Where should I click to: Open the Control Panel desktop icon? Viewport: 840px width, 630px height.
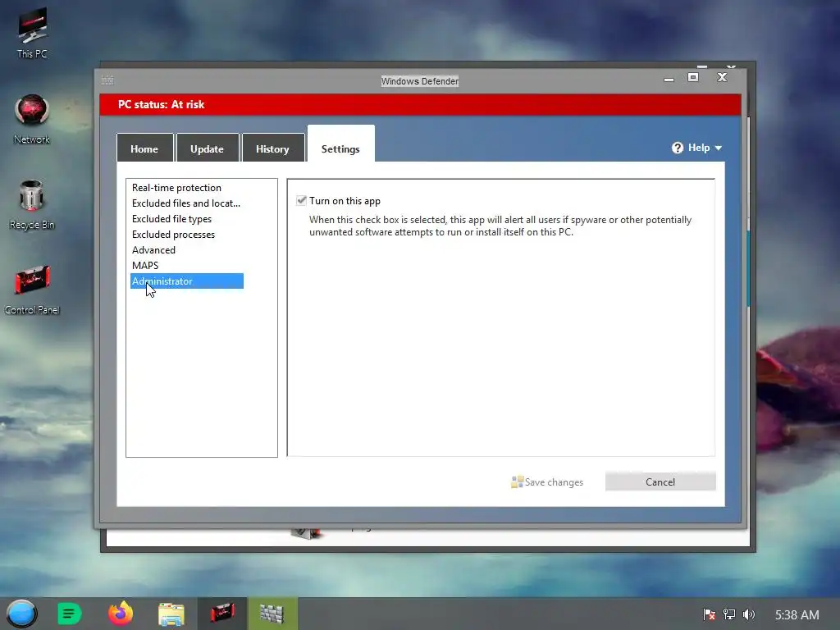click(x=32, y=290)
